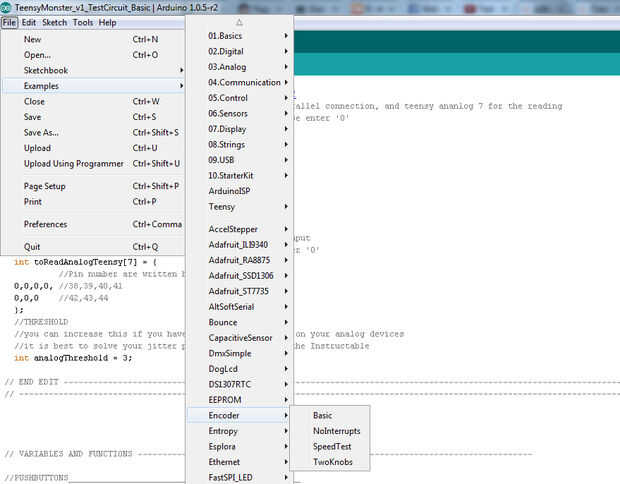Expand the Entropy library examples
The height and width of the screenshot is (484, 620).
pyautogui.click(x=239, y=431)
